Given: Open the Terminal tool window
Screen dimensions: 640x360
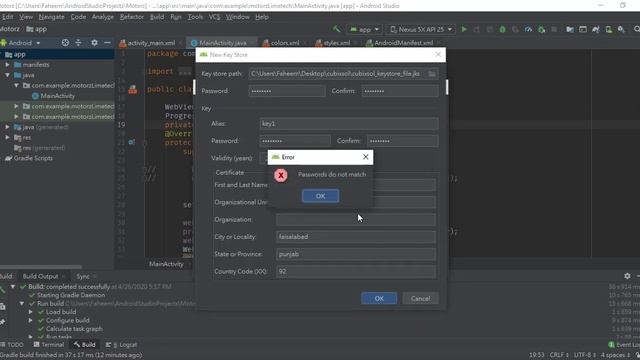Looking at the screenshot, I should tap(49, 345).
